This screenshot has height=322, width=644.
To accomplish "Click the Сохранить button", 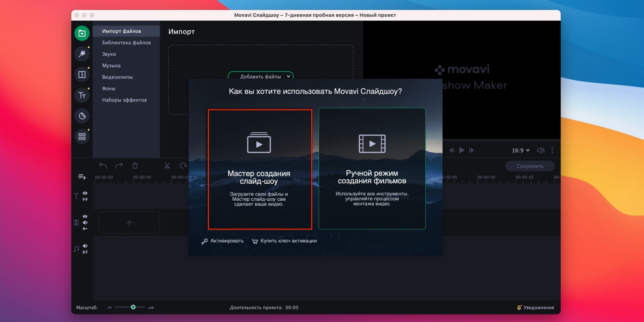I will pos(530,166).
